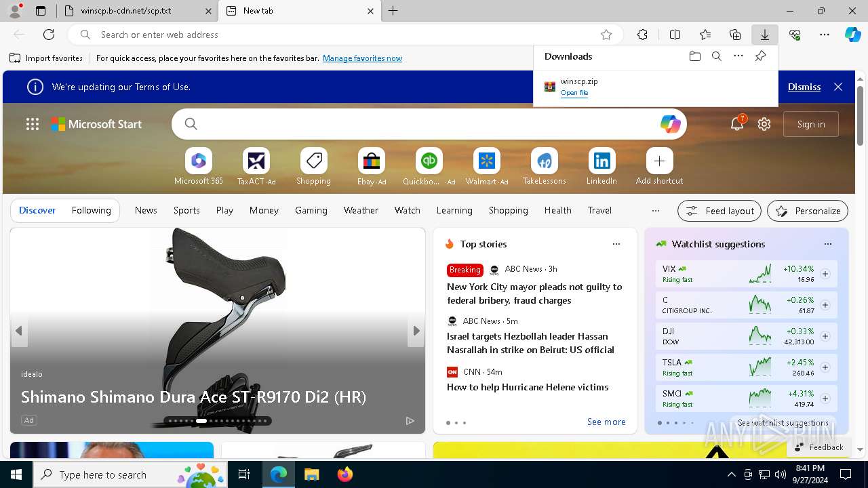868x488 pixels.
Task: Show next carousel slide arrow
Action: [x=416, y=331]
